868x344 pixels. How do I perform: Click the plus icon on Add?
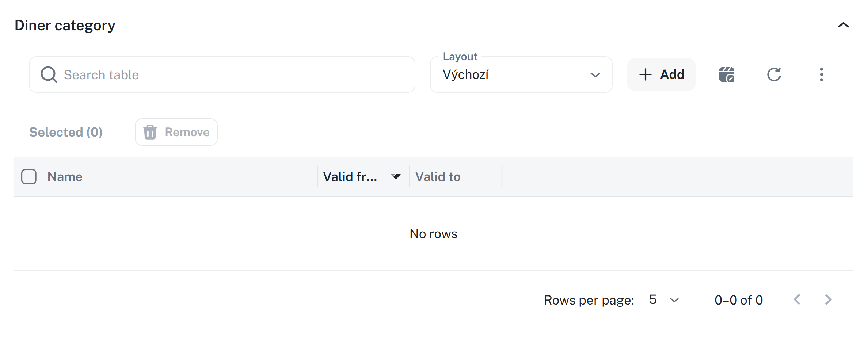[x=645, y=74]
